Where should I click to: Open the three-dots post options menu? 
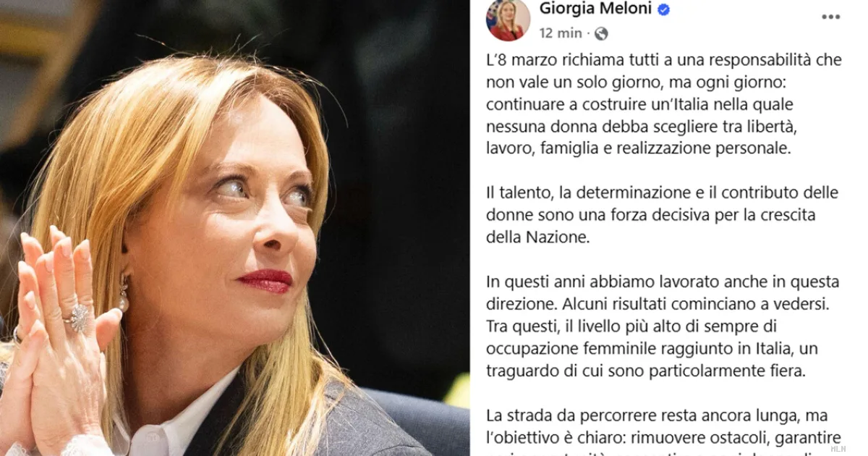[x=830, y=16]
